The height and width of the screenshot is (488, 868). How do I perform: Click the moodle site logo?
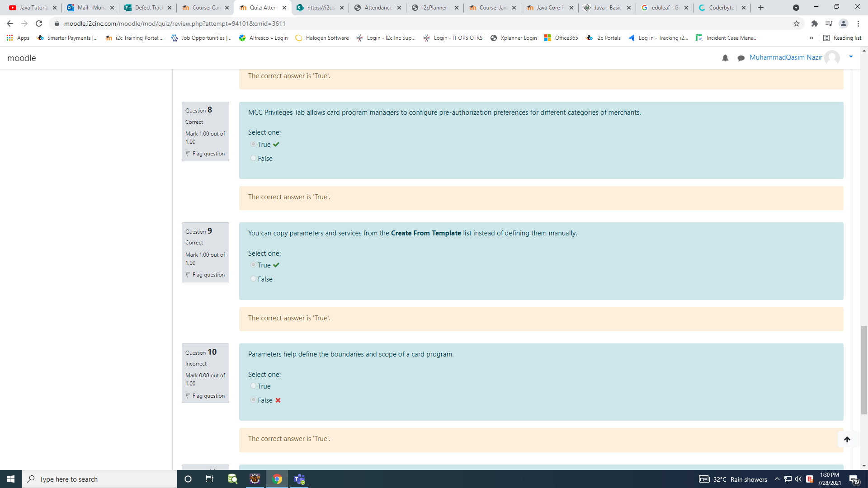22,58
